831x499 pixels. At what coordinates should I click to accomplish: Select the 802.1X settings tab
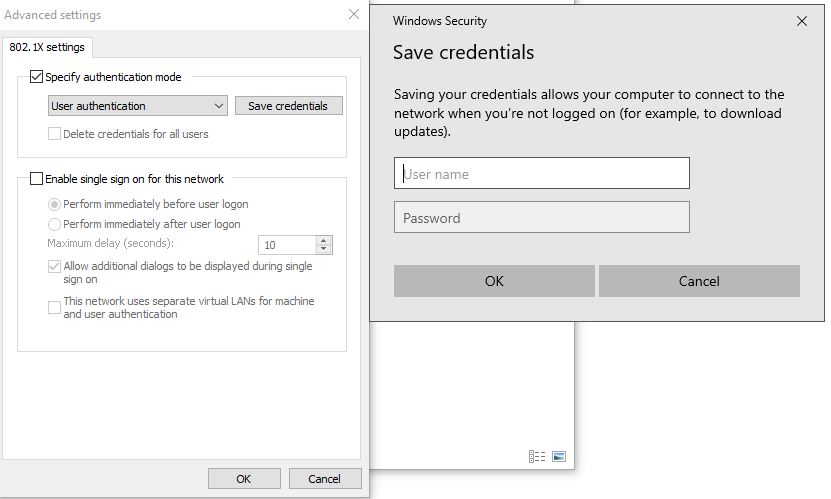[x=47, y=47]
